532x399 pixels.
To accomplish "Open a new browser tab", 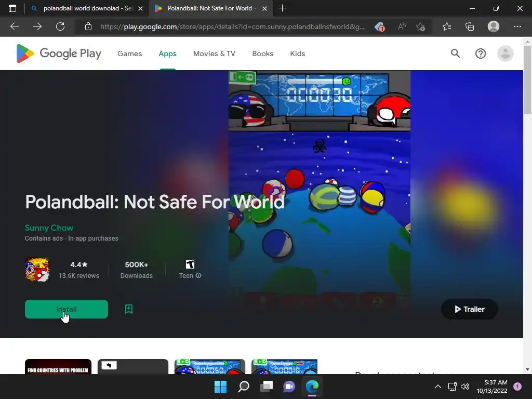I will (282, 8).
